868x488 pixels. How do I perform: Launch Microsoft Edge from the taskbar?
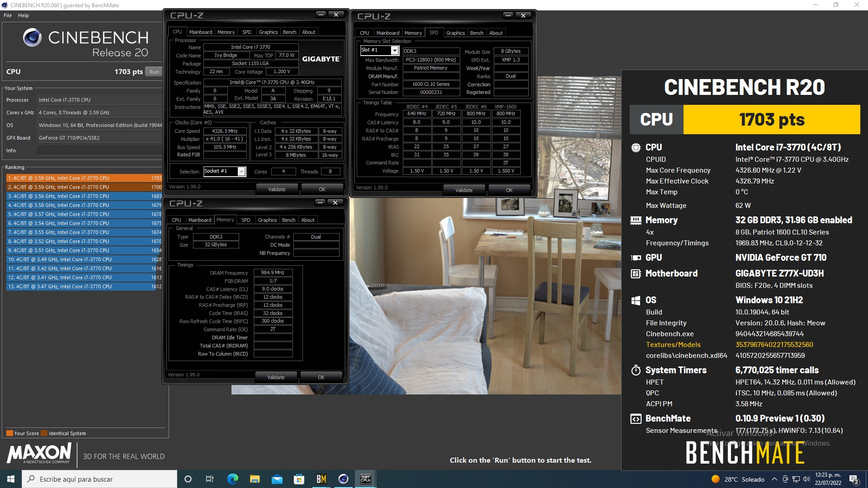pos(232,479)
